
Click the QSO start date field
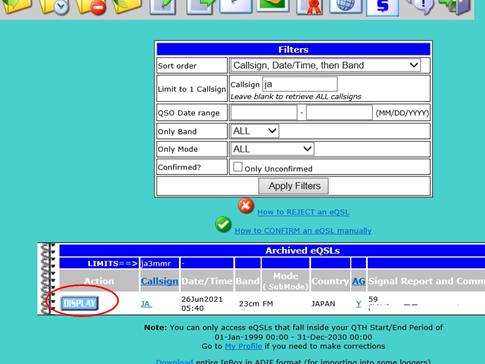click(x=263, y=113)
